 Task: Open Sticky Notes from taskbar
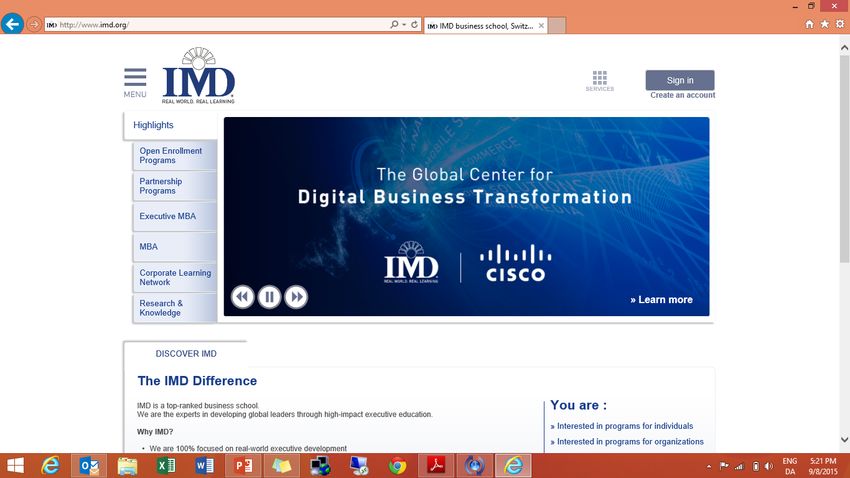tap(281, 466)
